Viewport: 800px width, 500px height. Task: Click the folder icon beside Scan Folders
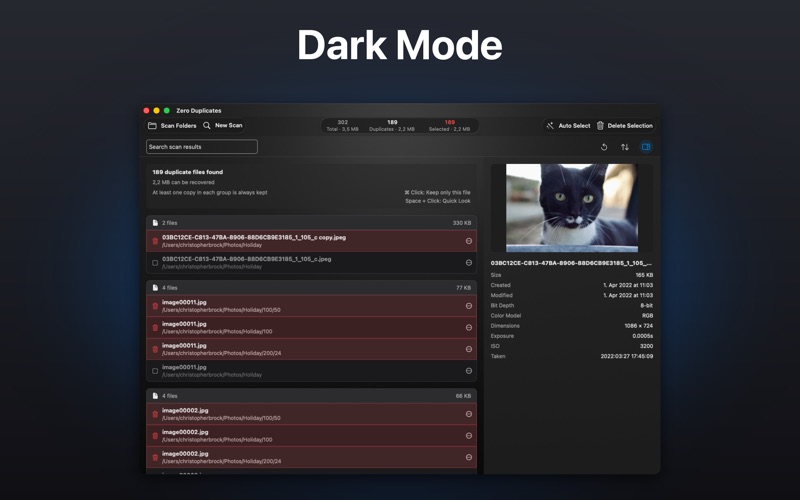click(152, 126)
